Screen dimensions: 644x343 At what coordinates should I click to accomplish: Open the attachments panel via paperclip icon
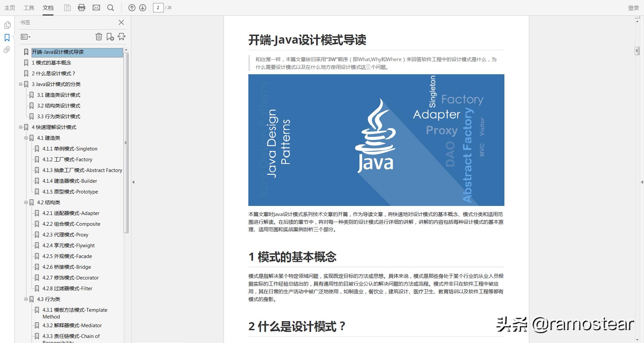coord(7,50)
